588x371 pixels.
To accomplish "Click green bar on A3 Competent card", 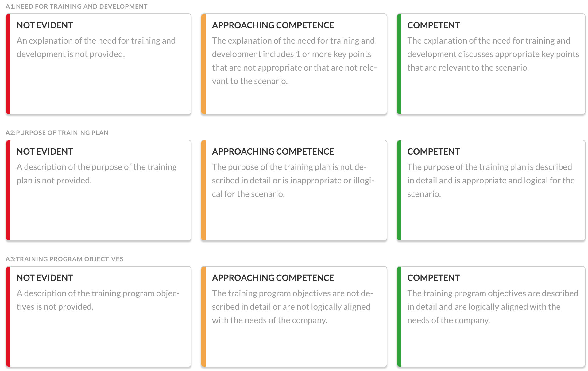I will 399,317.
